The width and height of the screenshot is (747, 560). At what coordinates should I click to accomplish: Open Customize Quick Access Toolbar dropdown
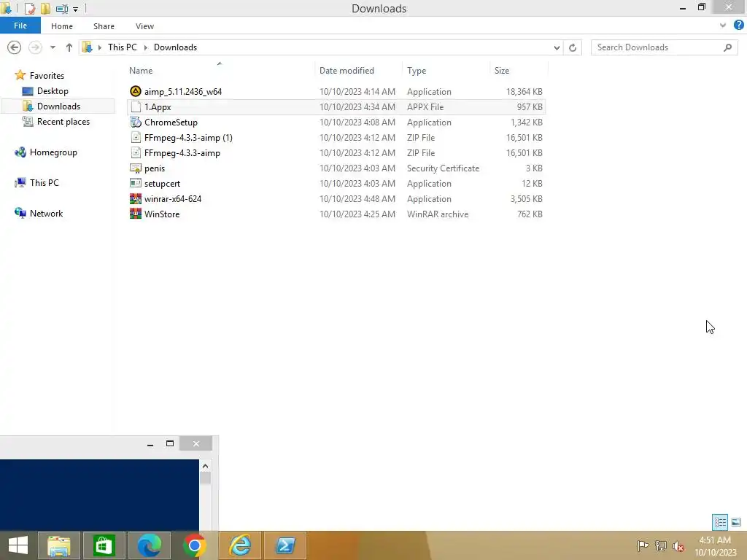[75, 9]
